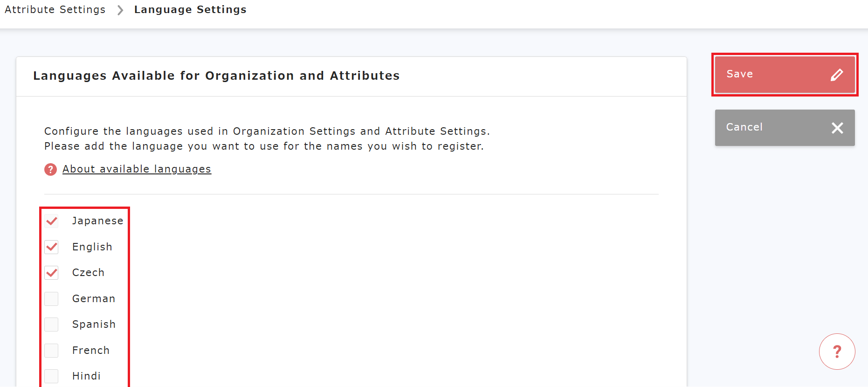Uncheck the Japanese language checkbox

click(52, 221)
